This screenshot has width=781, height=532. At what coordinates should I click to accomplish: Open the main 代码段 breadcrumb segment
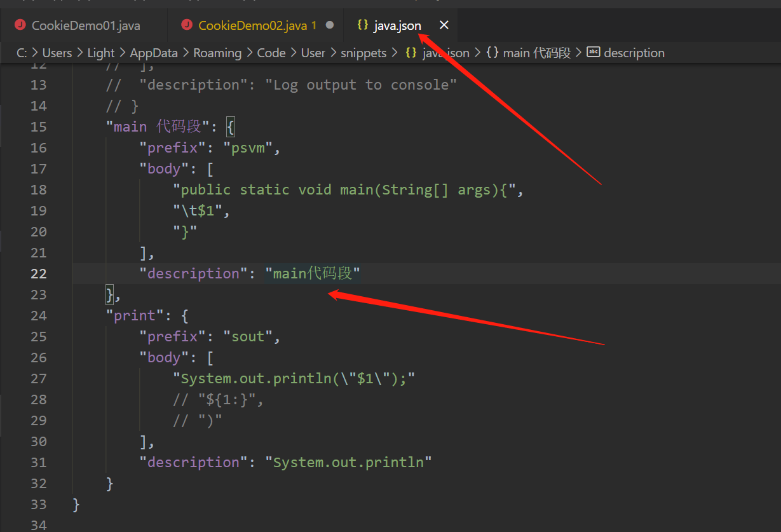click(x=537, y=53)
